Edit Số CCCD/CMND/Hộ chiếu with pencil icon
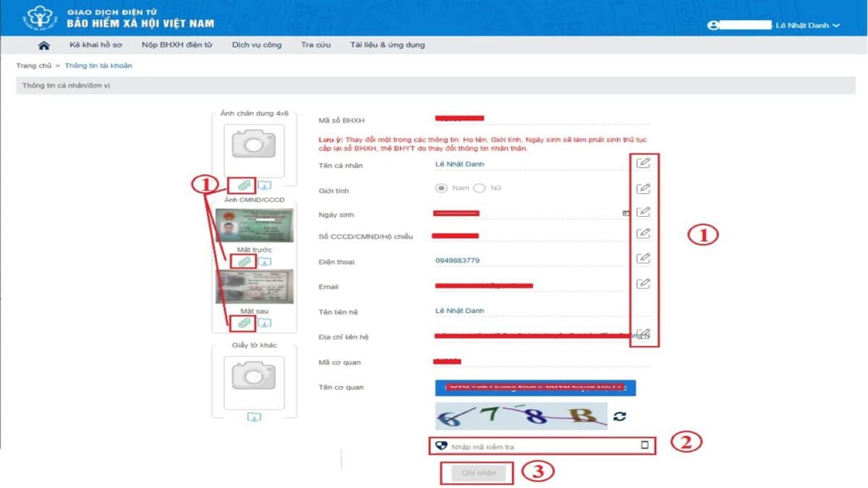This screenshot has height=488, width=868. 644,234
